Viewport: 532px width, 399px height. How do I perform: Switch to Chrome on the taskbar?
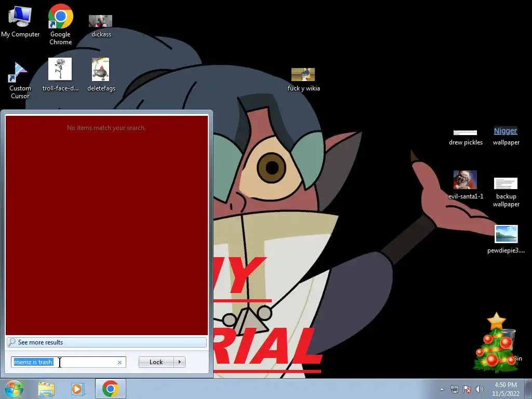click(x=111, y=389)
